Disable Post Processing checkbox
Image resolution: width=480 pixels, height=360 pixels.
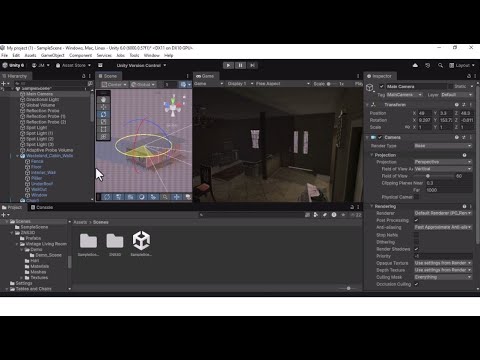click(416, 220)
